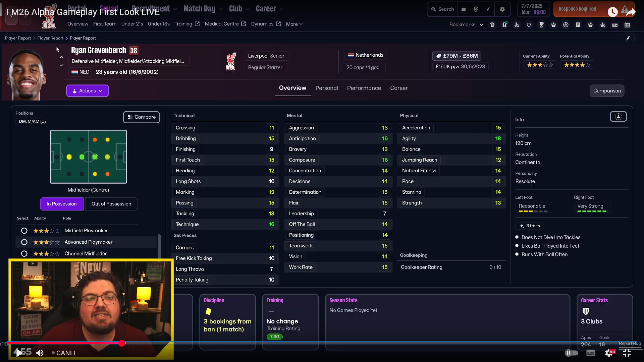Click the Comparison button
The image size is (644, 362).
607,91
